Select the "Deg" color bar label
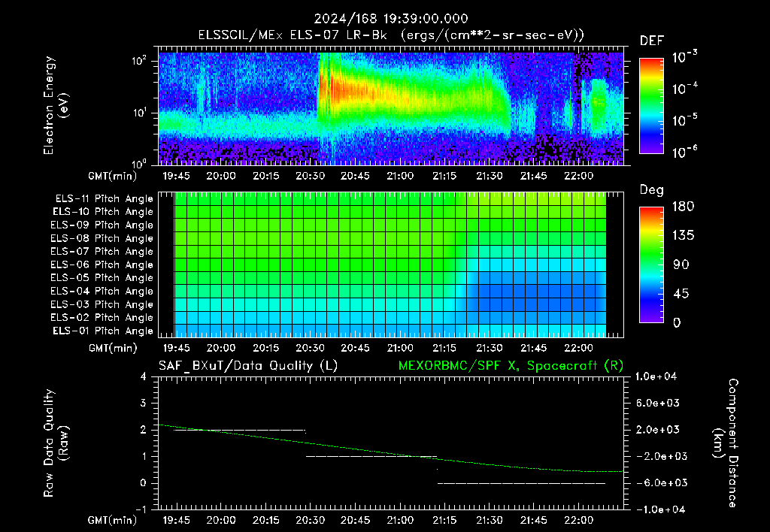This screenshot has height=532, width=770. (x=652, y=190)
